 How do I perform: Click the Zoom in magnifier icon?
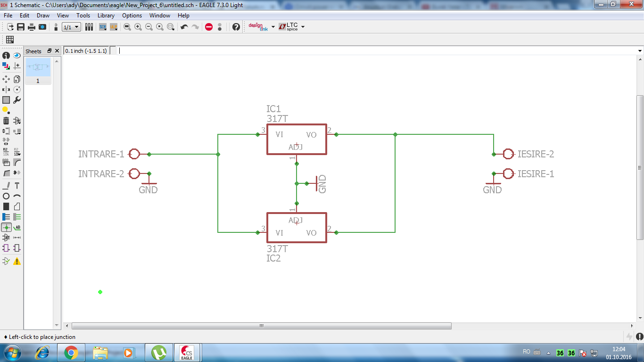pyautogui.click(x=138, y=27)
